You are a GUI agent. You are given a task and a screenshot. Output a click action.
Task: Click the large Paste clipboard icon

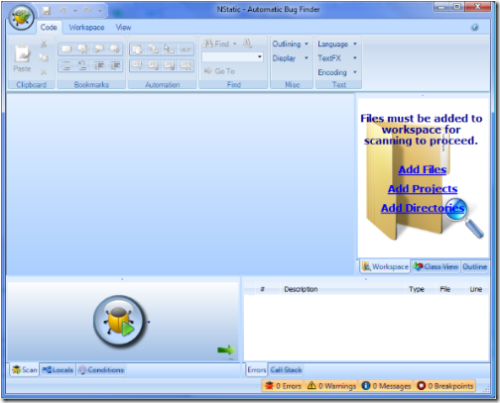[x=22, y=53]
